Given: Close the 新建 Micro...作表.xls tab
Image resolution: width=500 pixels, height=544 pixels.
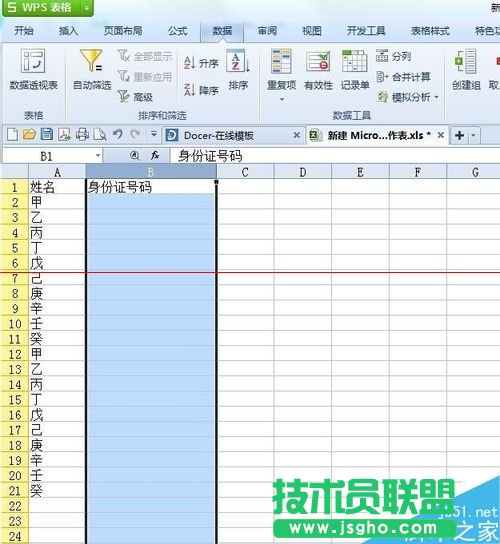Looking at the screenshot, I should point(441,135).
